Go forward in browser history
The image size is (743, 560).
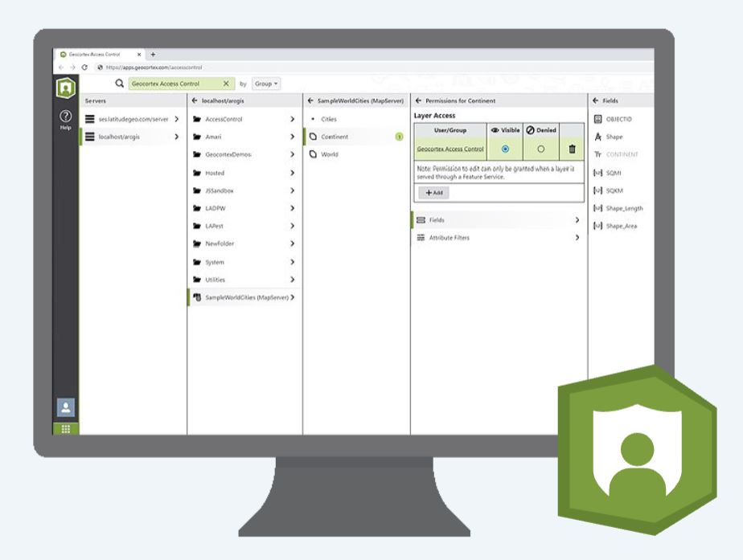(x=72, y=67)
